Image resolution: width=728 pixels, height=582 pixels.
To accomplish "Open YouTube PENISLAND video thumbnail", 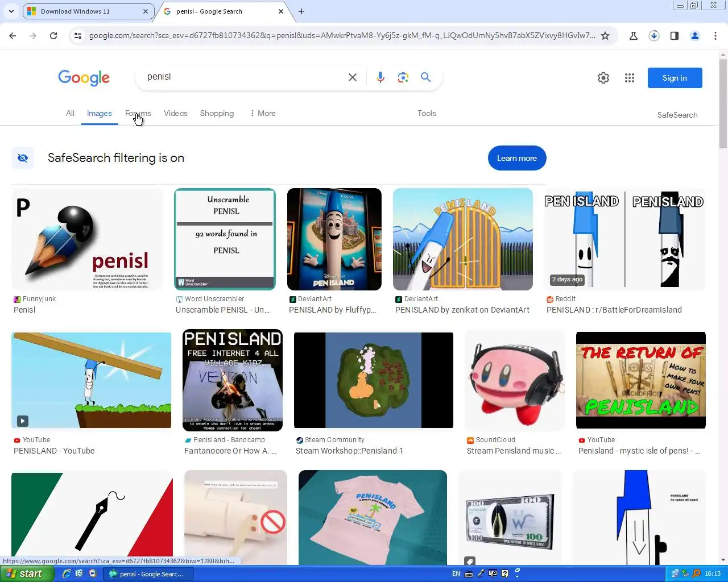I will click(91, 380).
